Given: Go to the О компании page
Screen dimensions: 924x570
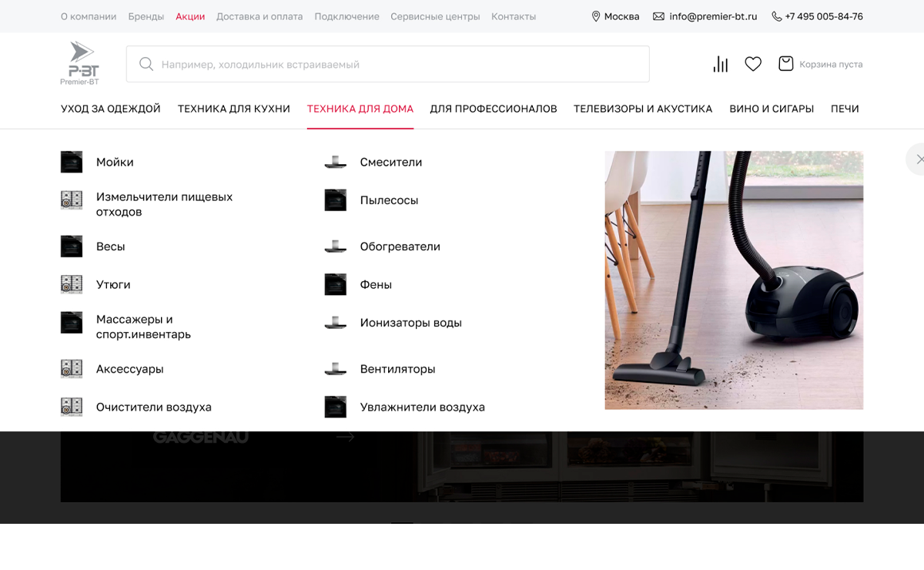Looking at the screenshot, I should click(x=89, y=16).
